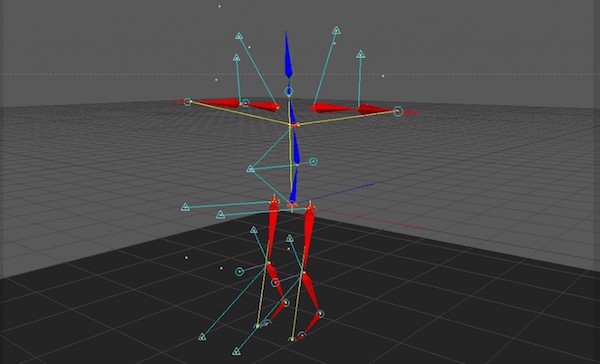Viewport: 600px width, 364px height.
Task: Select the red upper arm bone on screen left
Action: [262, 106]
